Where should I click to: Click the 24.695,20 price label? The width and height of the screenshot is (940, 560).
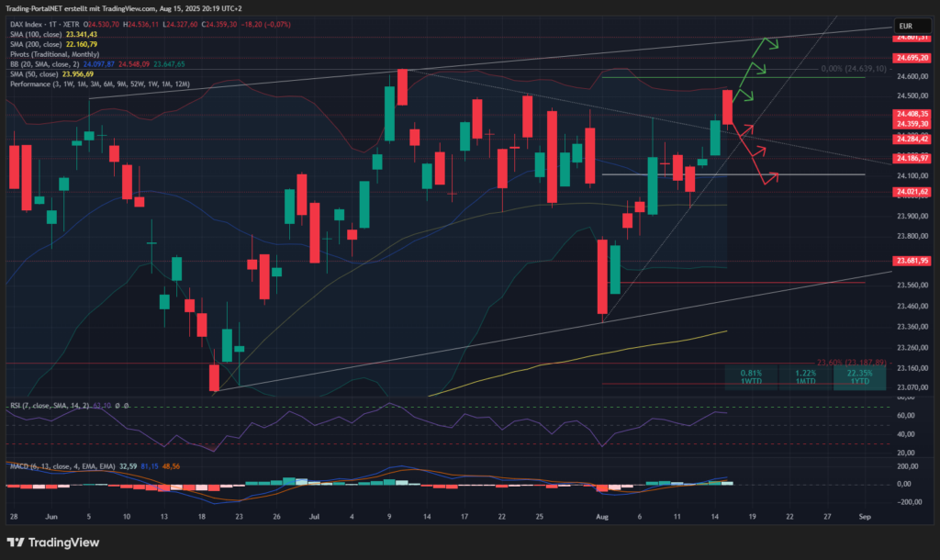pyautogui.click(x=912, y=58)
